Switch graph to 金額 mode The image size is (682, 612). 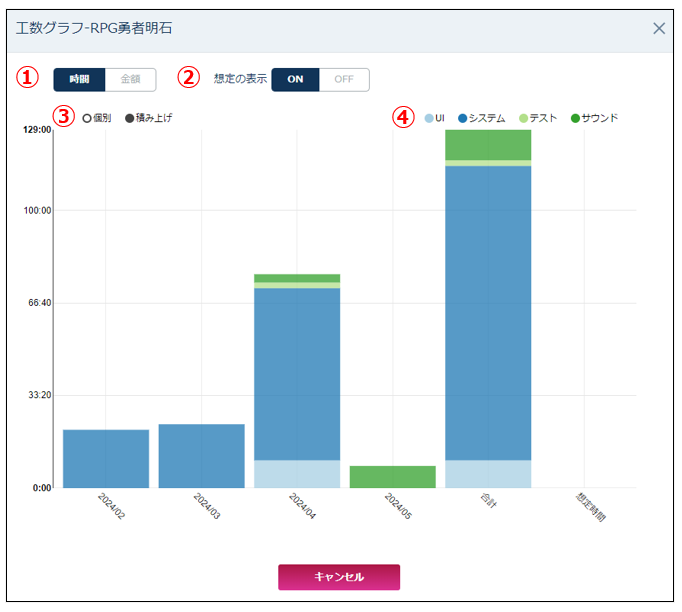point(130,80)
